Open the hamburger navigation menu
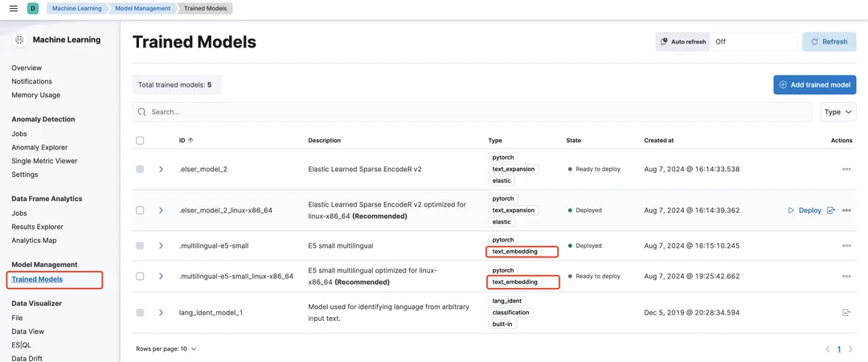The height and width of the screenshot is (362, 868). (x=13, y=8)
